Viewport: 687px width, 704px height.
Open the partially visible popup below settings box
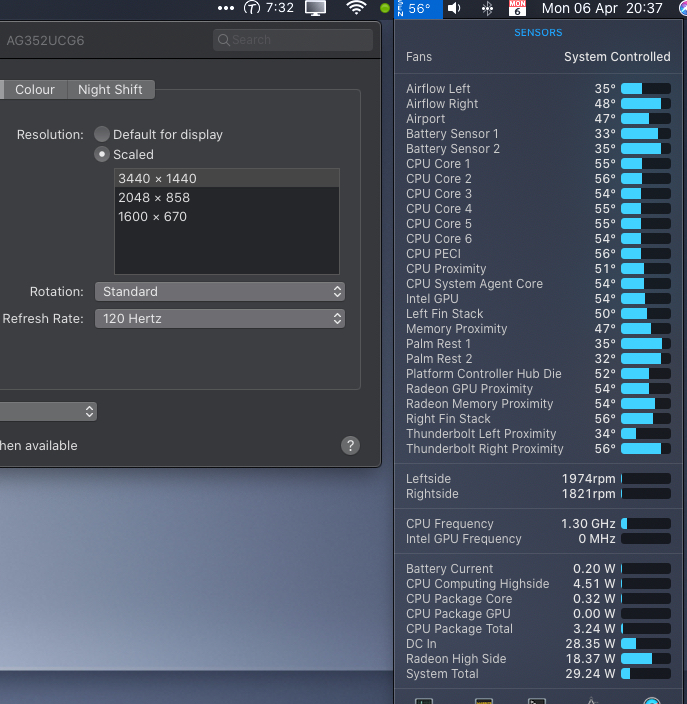[48, 412]
